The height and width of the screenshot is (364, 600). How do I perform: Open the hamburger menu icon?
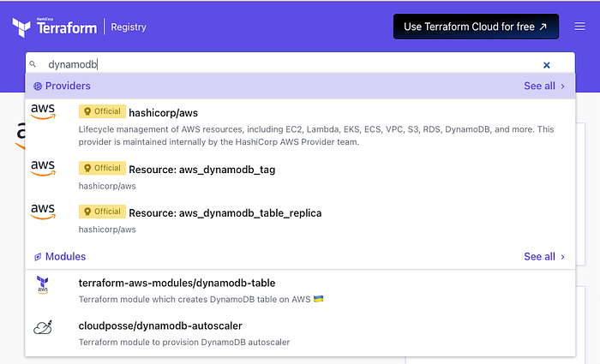[579, 27]
